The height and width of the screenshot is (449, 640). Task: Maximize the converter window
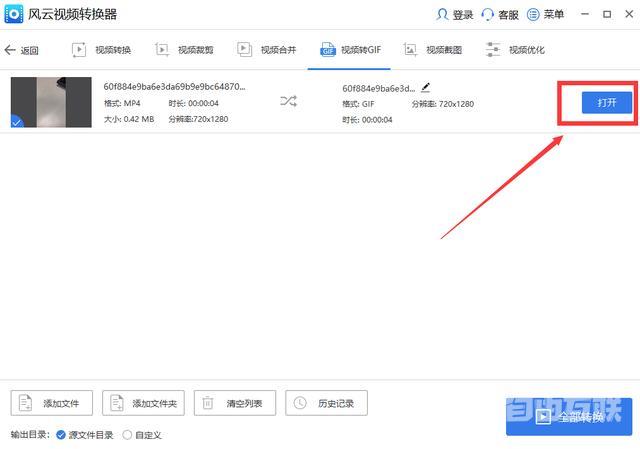tap(607, 14)
